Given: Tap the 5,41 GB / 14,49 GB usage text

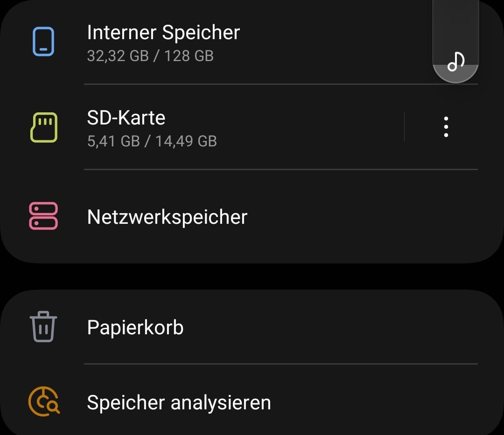Looking at the screenshot, I should (x=152, y=141).
